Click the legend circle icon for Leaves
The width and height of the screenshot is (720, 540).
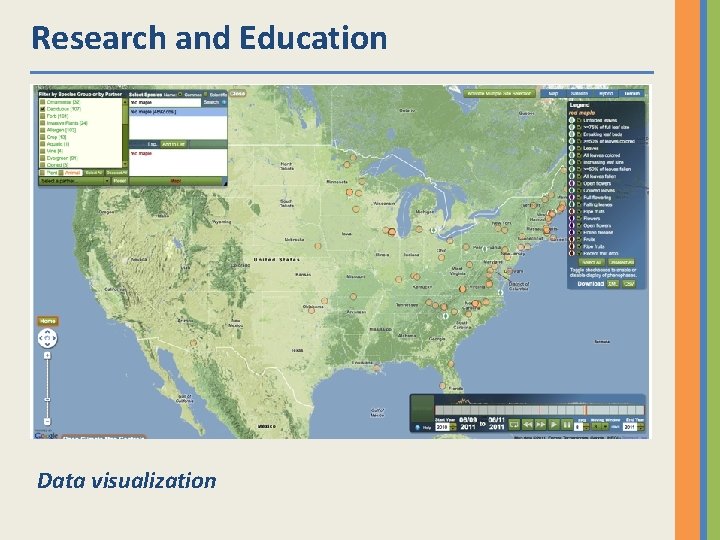click(572, 148)
